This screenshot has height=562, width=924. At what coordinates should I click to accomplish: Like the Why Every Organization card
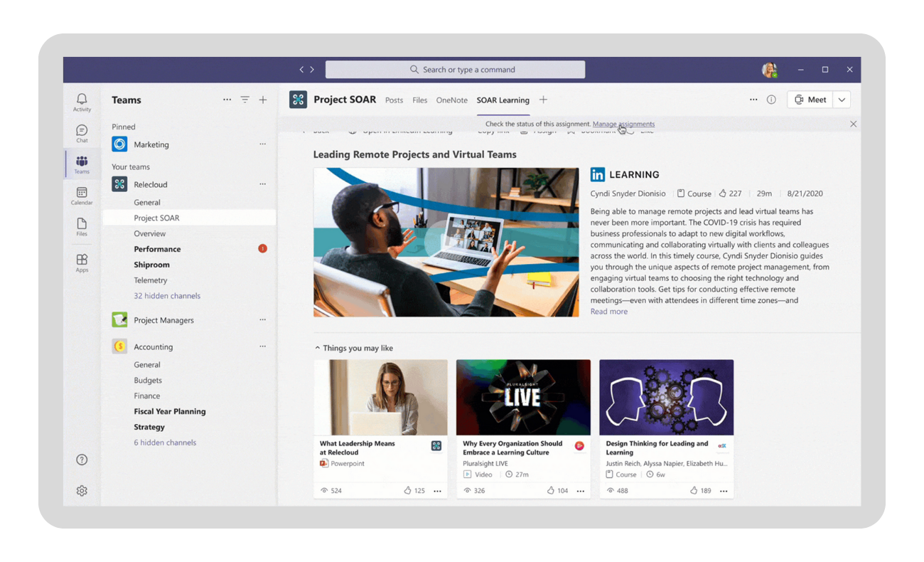(551, 490)
